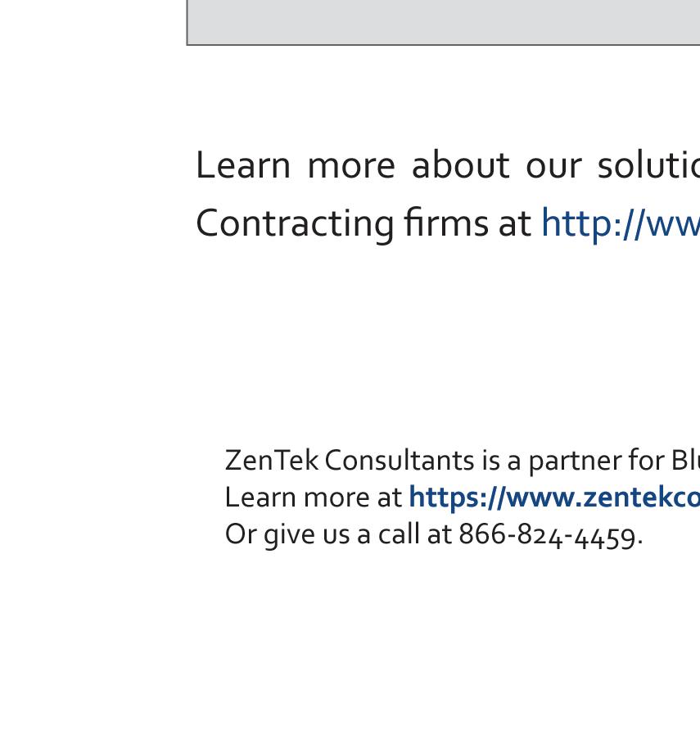This screenshot has height=734, width=700.
Task: Place cursor on the word ZenTek
Action: (271, 460)
